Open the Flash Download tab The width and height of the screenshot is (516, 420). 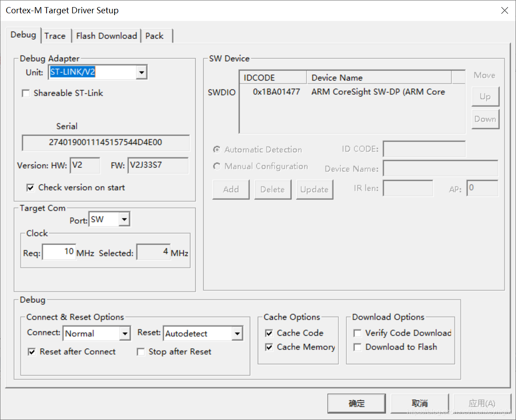106,36
